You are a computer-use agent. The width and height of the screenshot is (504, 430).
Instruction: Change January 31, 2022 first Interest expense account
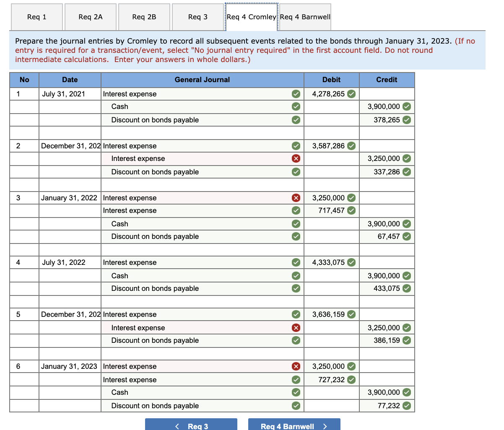203,198
